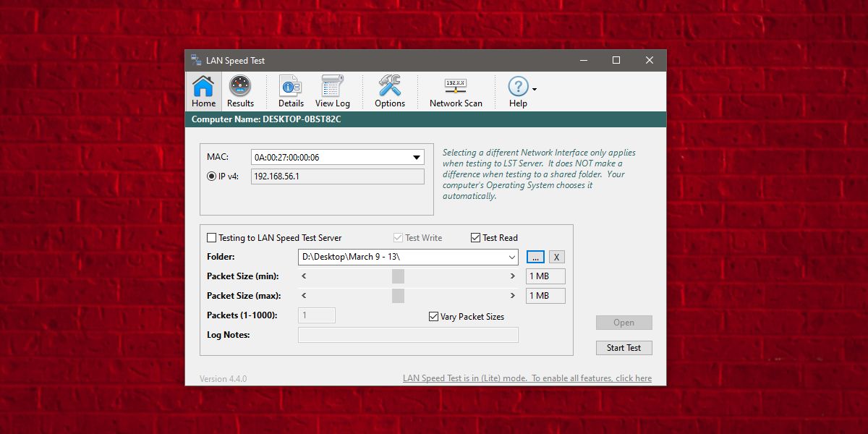Click the Open button
This screenshot has height=434, width=868.
(x=624, y=323)
